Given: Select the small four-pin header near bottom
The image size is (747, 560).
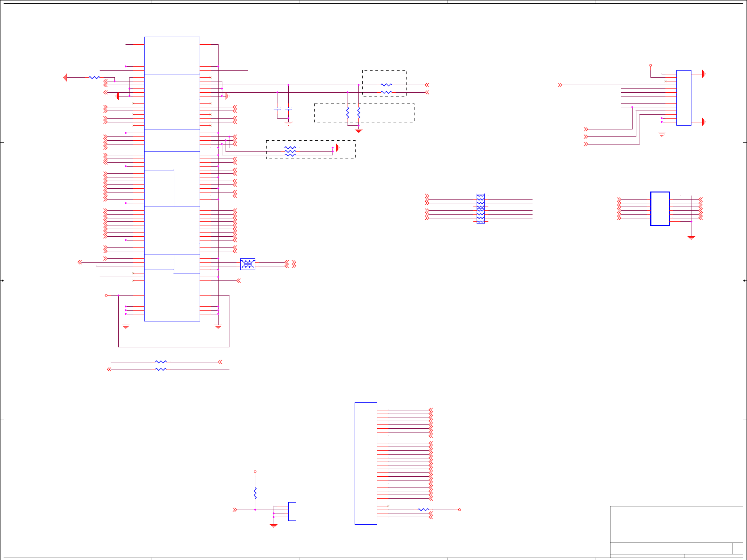Looking at the screenshot, I should [x=292, y=512].
